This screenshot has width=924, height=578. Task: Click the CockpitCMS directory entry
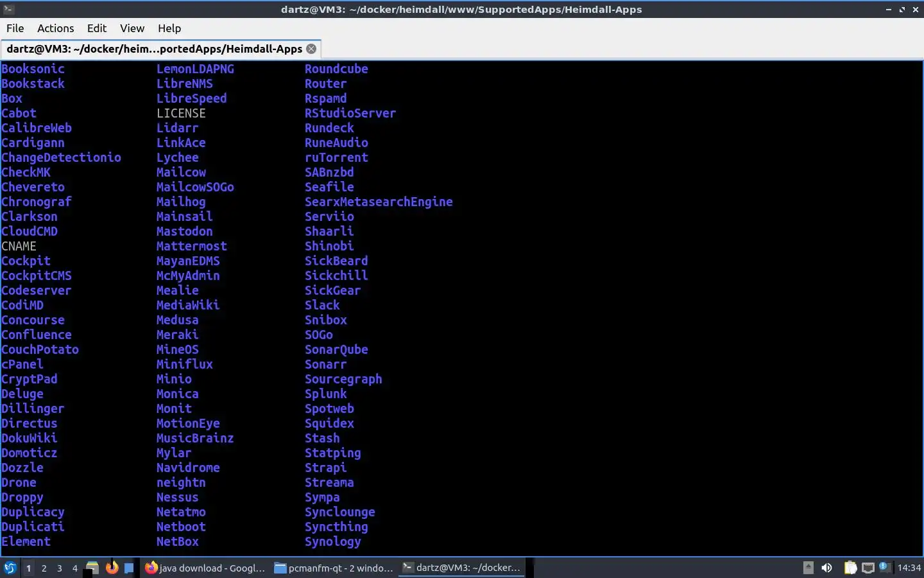[x=37, y=276]
